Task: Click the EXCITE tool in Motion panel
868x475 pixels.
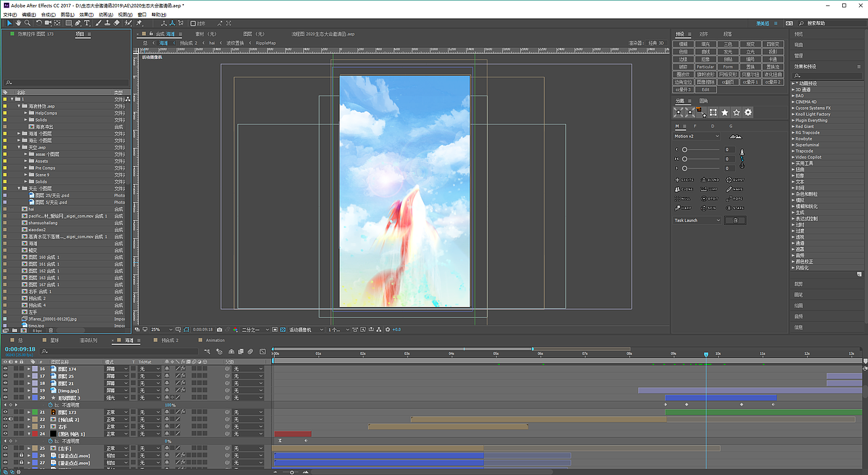Action: (685, 180)
